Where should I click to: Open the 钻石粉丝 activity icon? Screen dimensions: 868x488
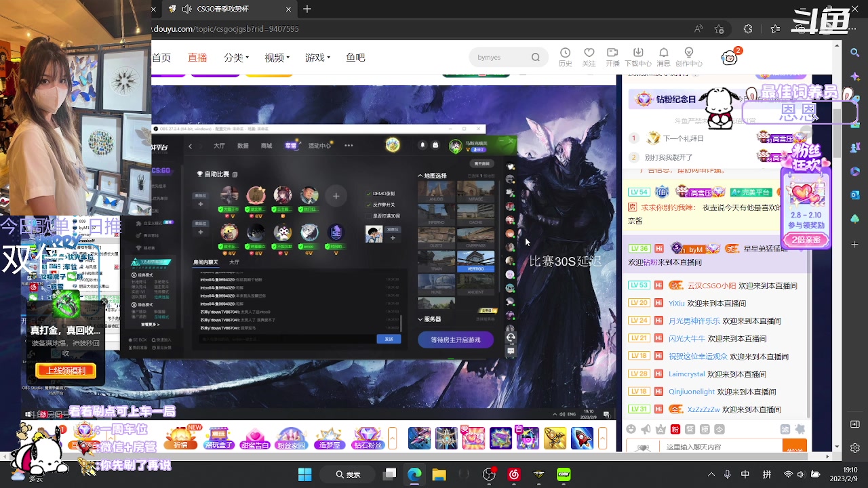[367, 438]
